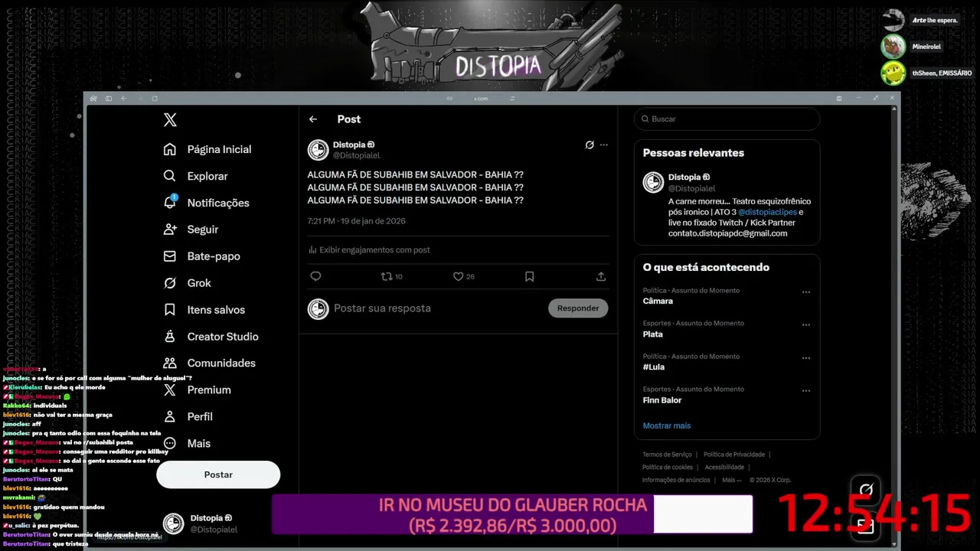
Task: Click the Postar button
Action: 218,474
